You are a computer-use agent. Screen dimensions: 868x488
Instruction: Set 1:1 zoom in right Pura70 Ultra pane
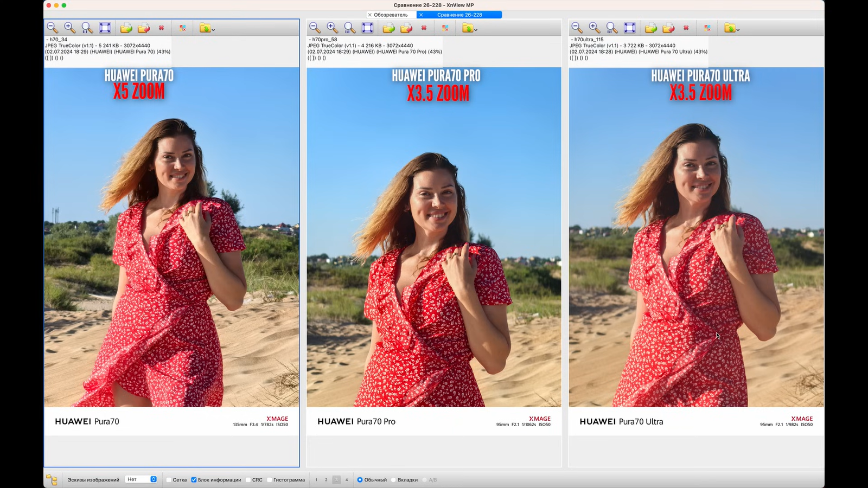click(612, 28)
